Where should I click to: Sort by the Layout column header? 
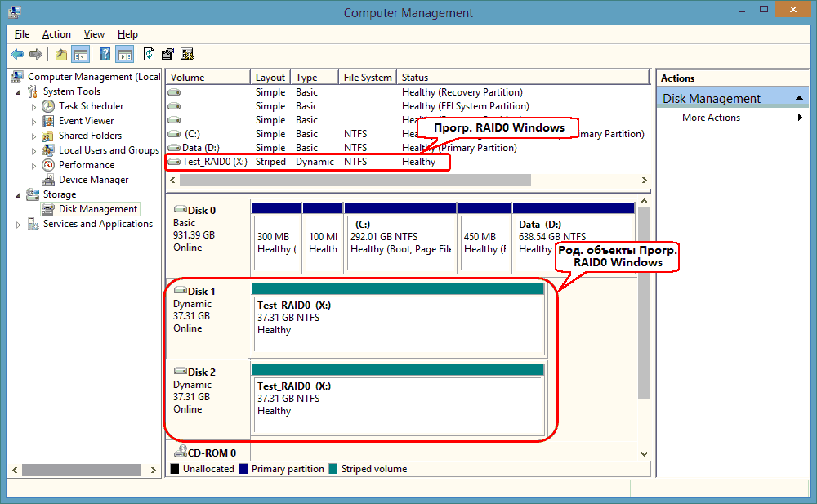(270, 77)
